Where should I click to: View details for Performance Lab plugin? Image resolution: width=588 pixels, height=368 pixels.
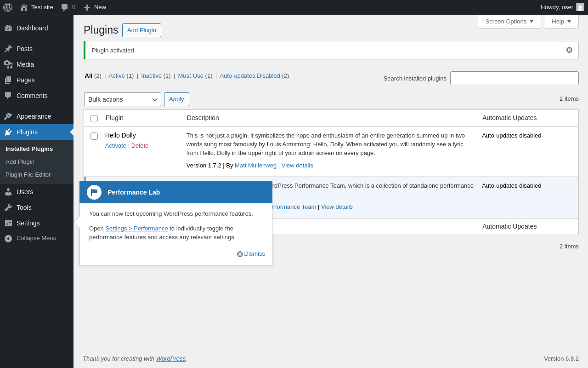tap(337, 207)
